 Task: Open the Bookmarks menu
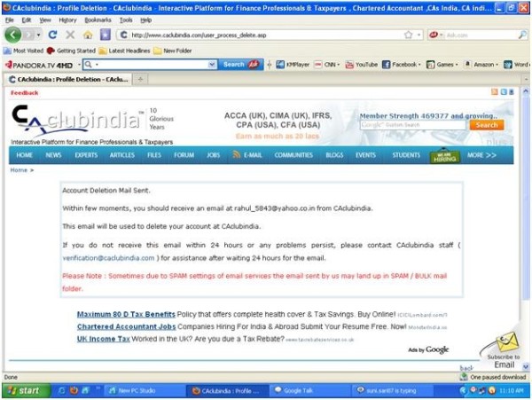[x=98, y=20]
